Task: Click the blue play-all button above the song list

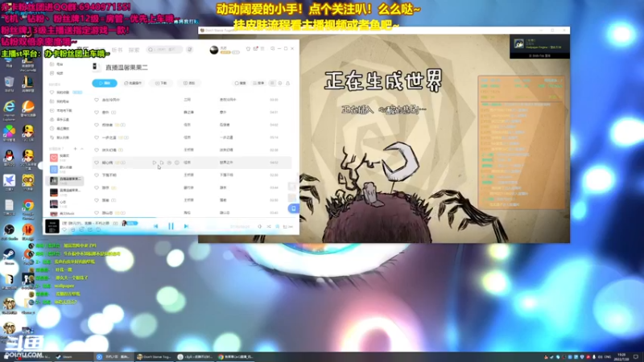Action: pyautogui.click(x=105, y=84)
